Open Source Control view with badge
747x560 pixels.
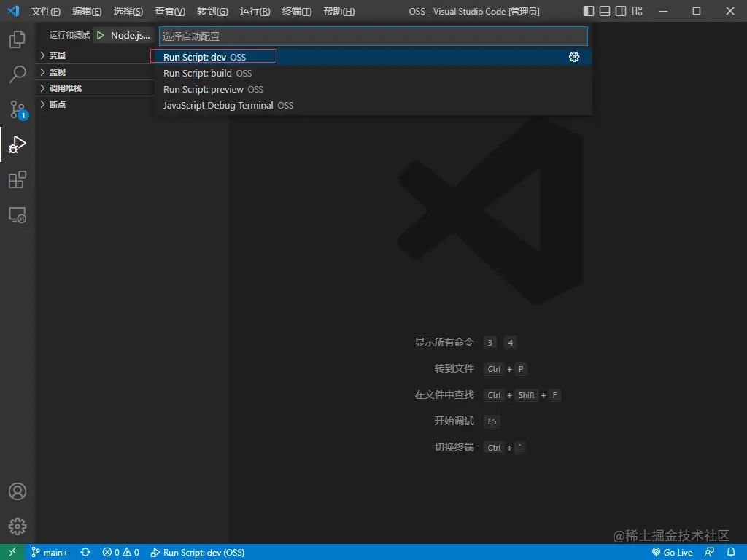(x=18, y=109)
